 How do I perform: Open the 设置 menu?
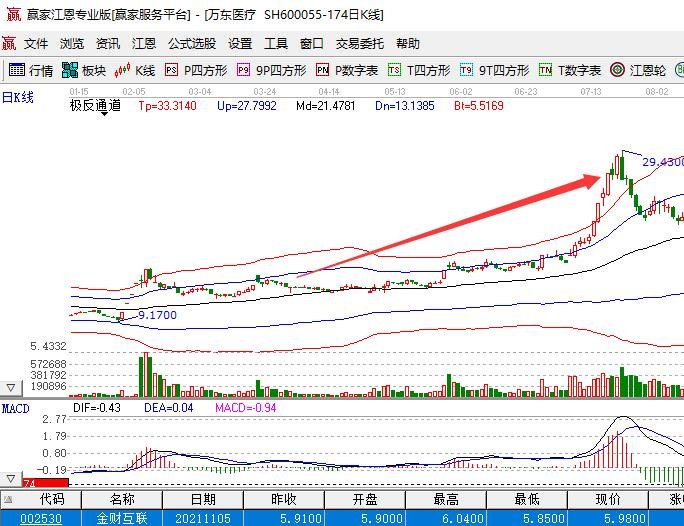240,44
